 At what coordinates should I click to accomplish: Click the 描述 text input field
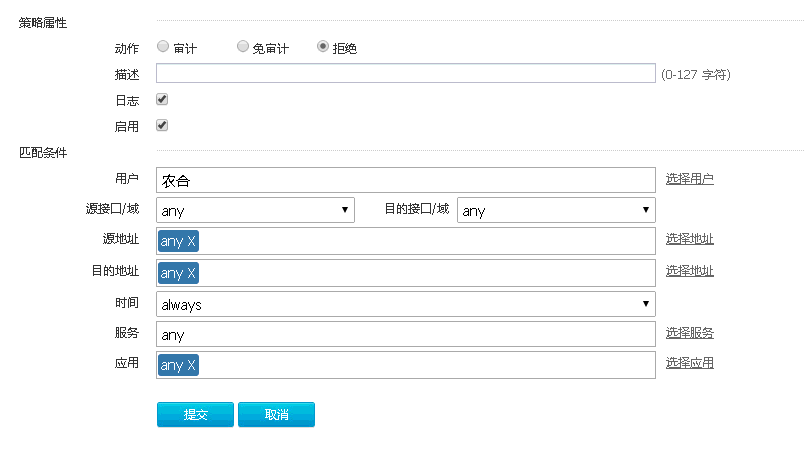(x=405, y=73)
